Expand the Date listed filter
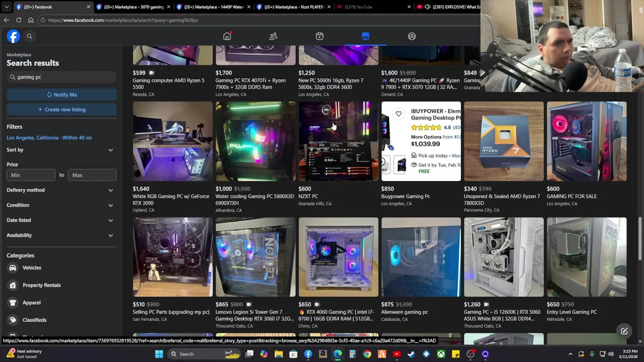 (x=61, y=220)
